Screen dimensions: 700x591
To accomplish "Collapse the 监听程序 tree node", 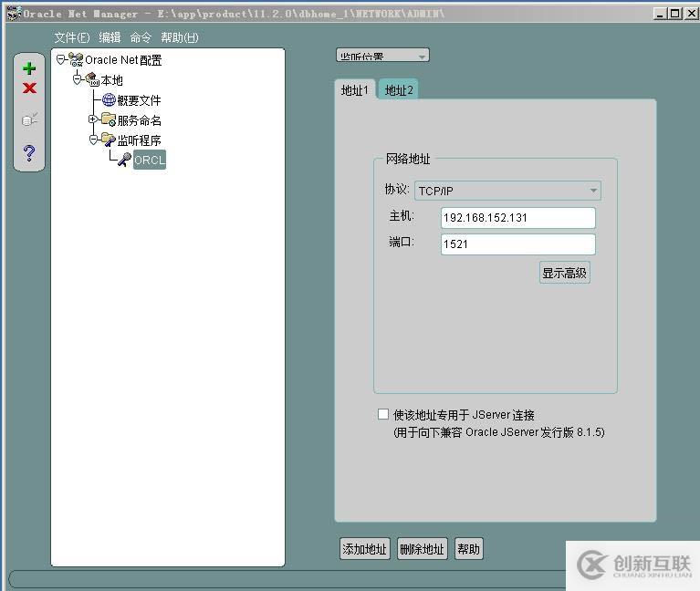I will tap(93, 140).
